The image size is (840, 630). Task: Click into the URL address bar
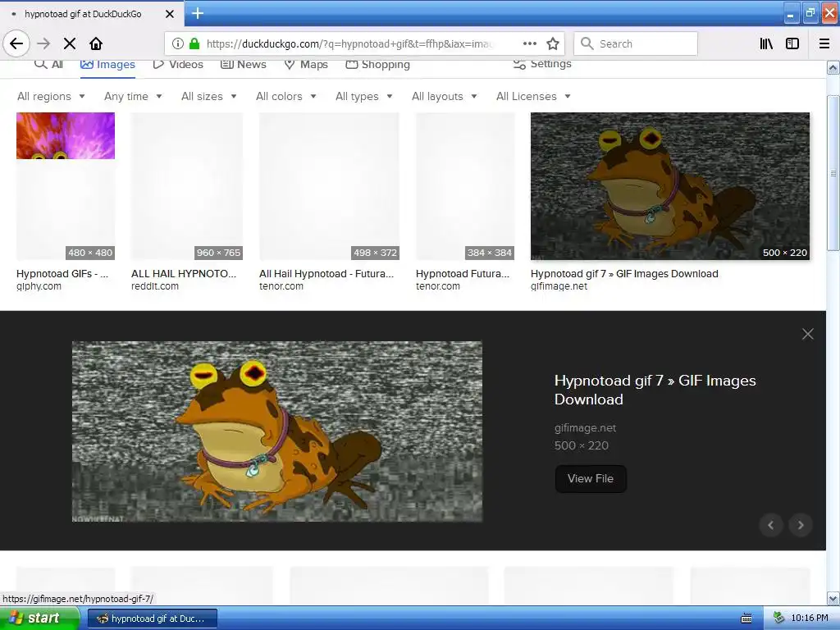(348, 43)
